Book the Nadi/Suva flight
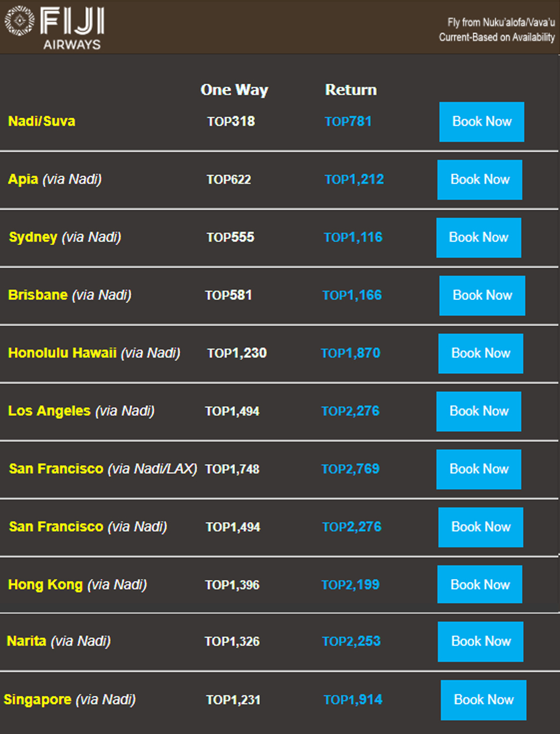The width and height of the screenshot is (560, 734). [482, 122]
